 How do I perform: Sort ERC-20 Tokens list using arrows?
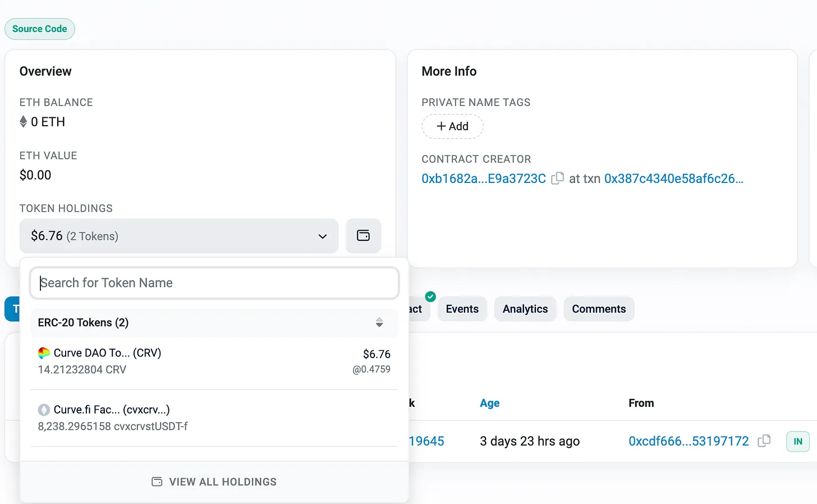click(x=379, y=323)
